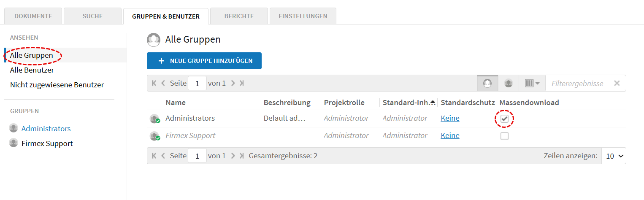Sort by the Beschreibung column header
The image size is (644, 200).
[287, 103]
